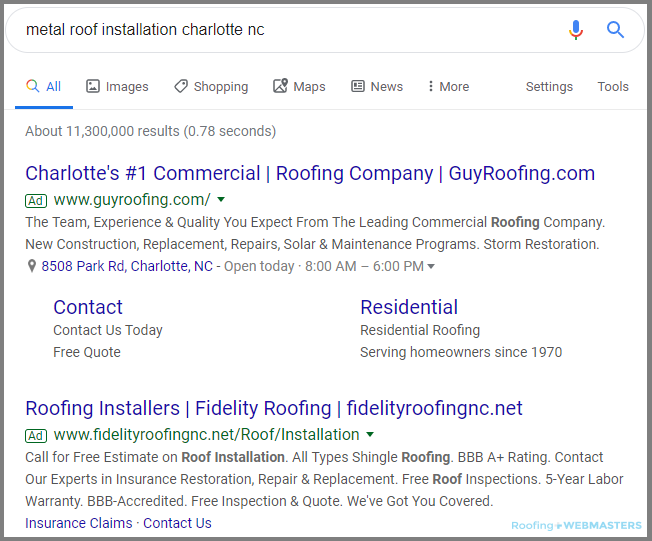Open search Settings
652x541 pixels.
pyautogui.click(x=549, y=86)
